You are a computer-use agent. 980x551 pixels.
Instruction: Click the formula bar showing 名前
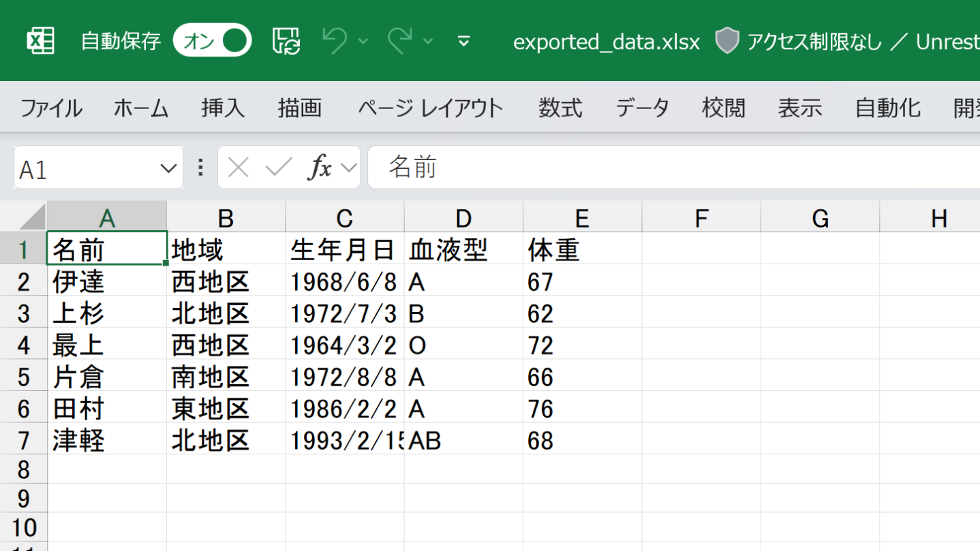[674, 167]
